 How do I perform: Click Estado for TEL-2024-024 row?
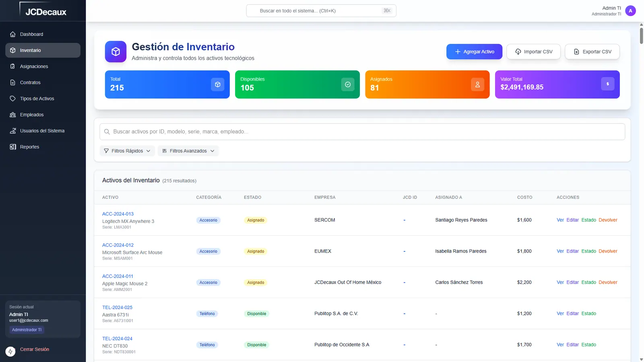[x=588, y=345]
